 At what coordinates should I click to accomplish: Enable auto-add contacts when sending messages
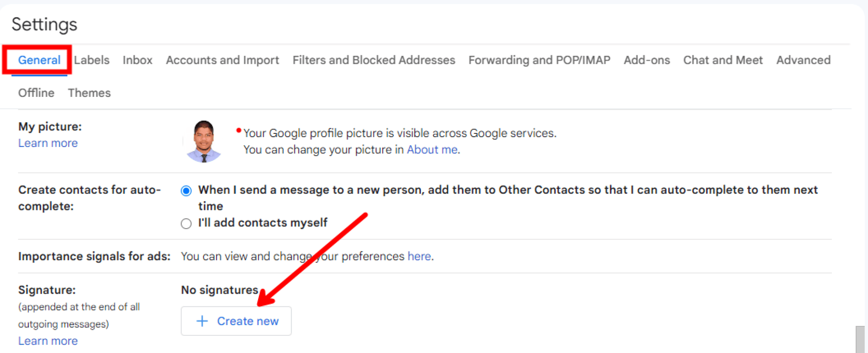point(186,191)
